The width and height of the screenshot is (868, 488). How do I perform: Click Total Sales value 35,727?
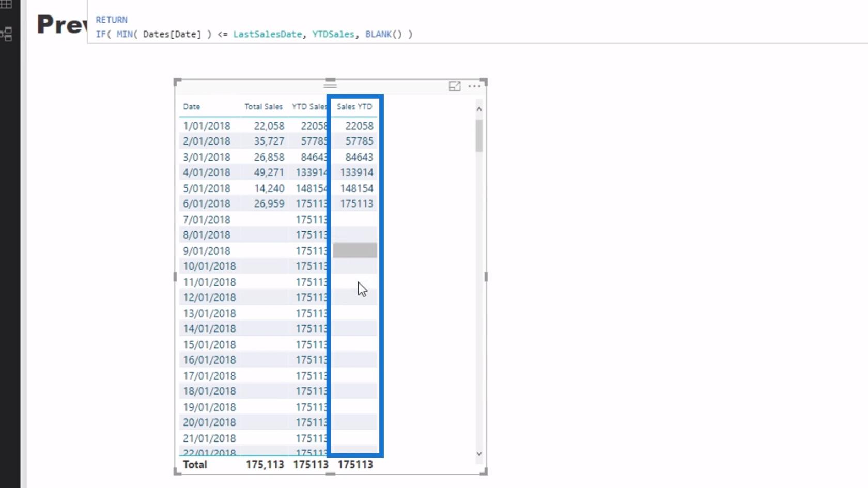pyautogui.click(x=269, y=141)
